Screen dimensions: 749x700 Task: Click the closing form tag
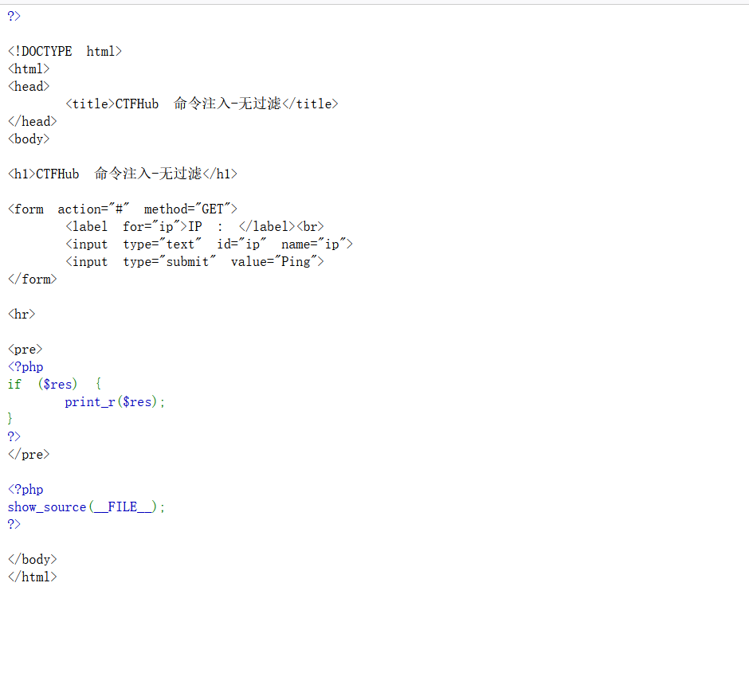coord(33,279)
